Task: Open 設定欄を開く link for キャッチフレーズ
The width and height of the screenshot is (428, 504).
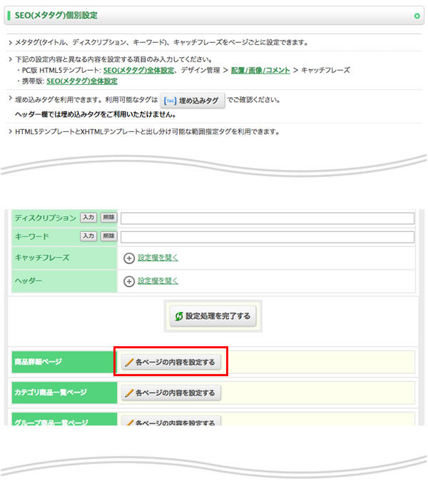Action: [x=158, y=258]
